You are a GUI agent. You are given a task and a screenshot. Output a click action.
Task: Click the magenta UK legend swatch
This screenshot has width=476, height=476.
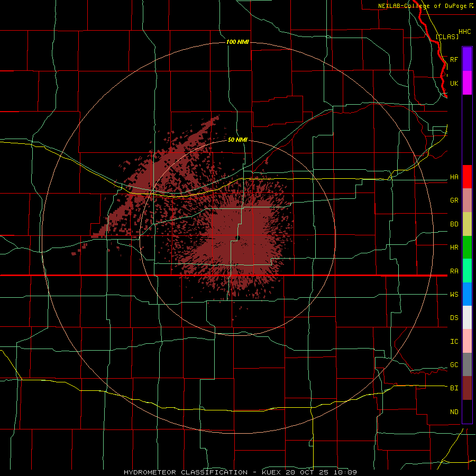coord(467,83)
